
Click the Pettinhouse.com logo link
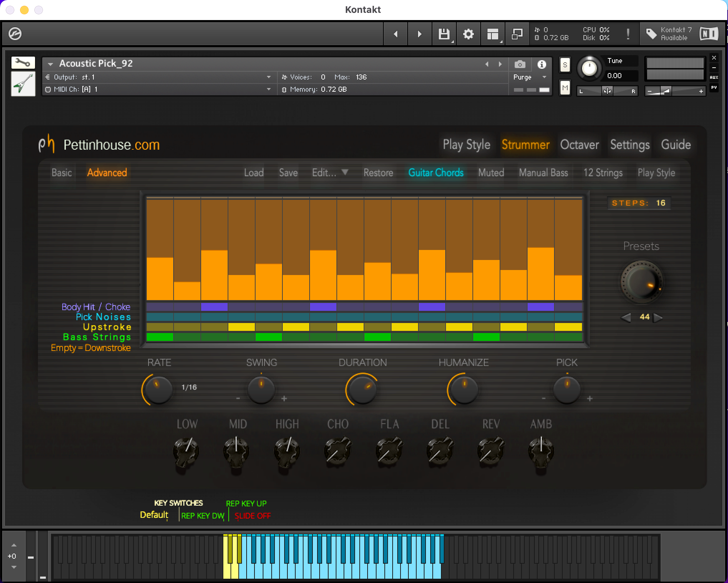pos(99,145)
